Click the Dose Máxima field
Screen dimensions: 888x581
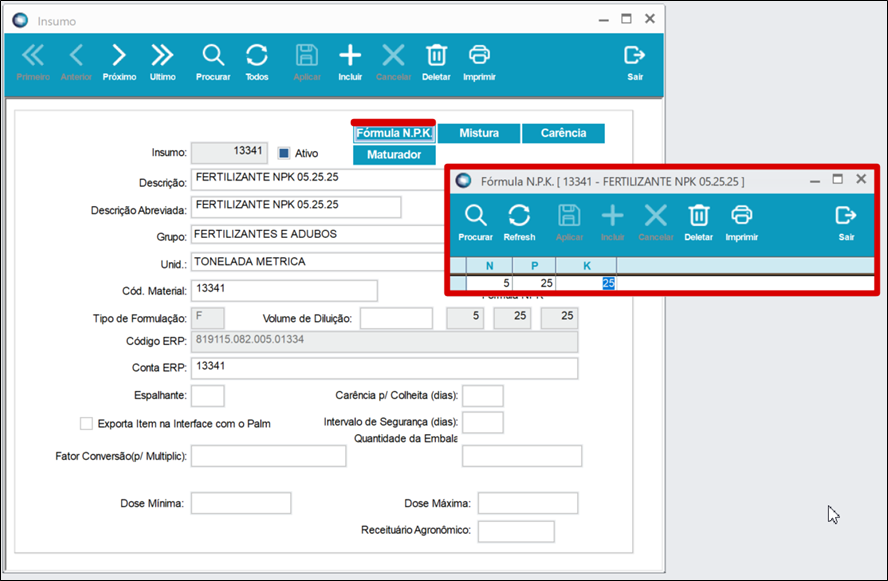pos(528,503)
